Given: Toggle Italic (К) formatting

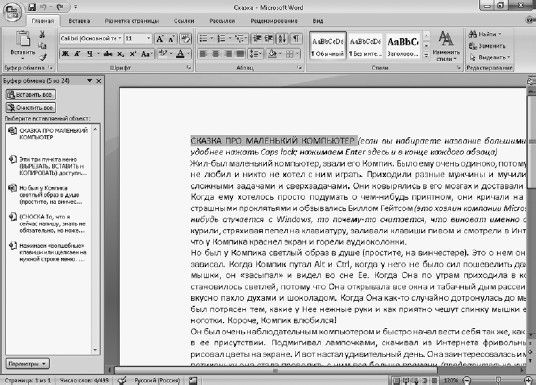Looking at the screenshot, I should pos(77,54).
